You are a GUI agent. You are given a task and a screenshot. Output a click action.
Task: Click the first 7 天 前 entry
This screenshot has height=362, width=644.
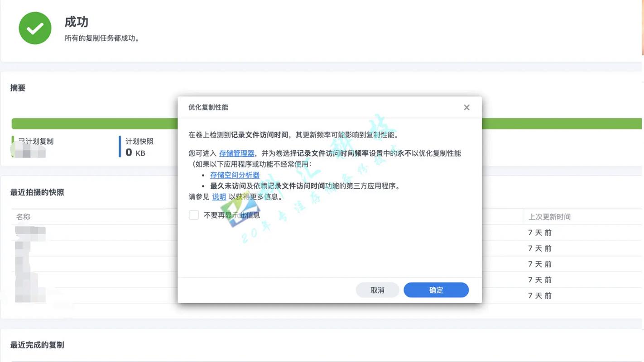(540, 232)
